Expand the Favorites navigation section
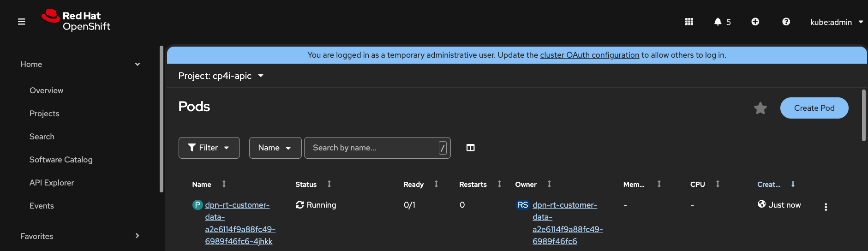 coord(80,236)
